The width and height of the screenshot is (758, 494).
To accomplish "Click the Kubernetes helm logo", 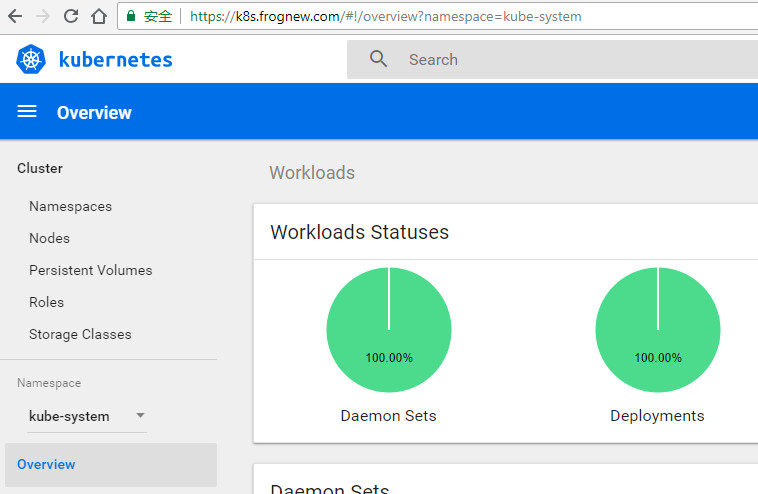I will click(31, 59).
